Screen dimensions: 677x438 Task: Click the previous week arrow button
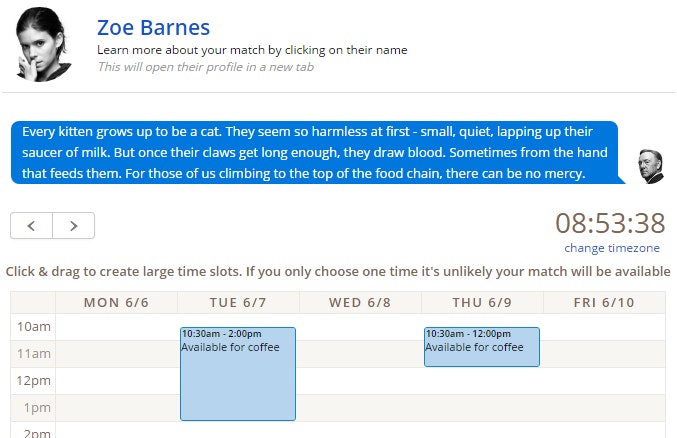point(31,226)
